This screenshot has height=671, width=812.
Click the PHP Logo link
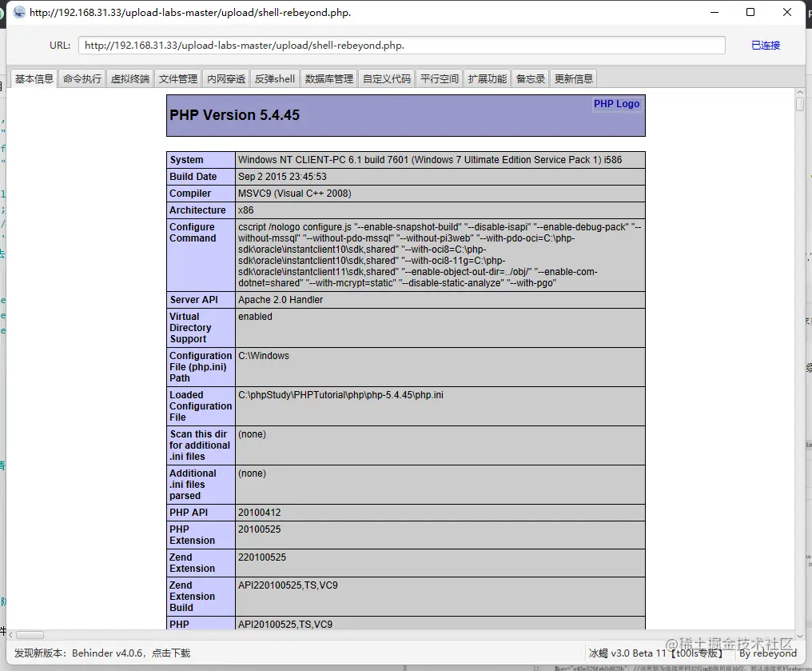tap(616, 104)
